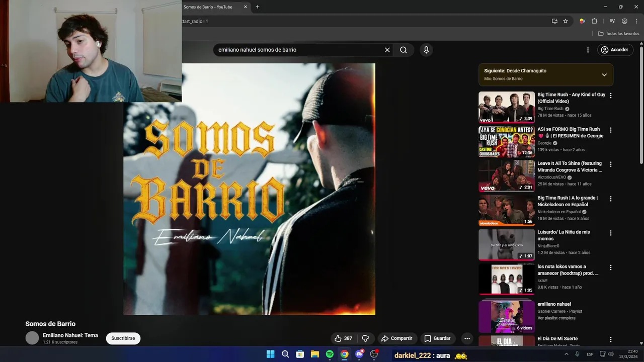Click the Acceder sign-in button

(614, 50)
